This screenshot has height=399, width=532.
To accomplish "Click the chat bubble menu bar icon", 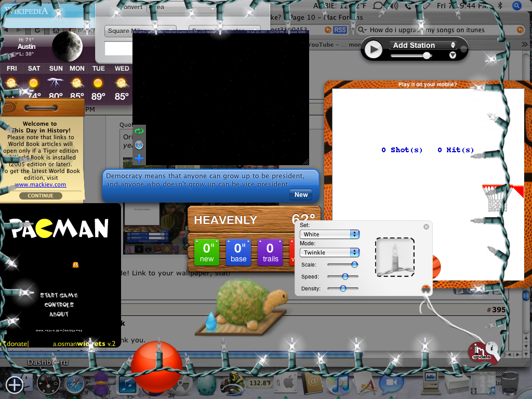I will coord(378,6).
